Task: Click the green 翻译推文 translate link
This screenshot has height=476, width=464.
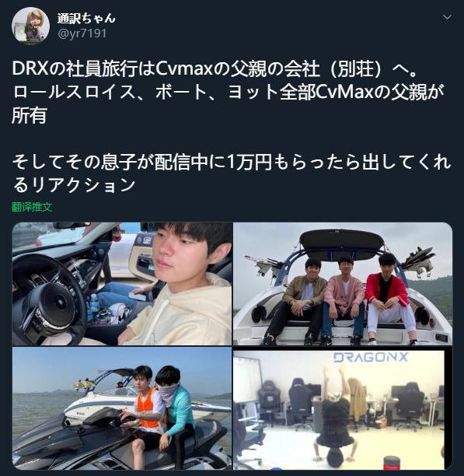Action: pyautogui.click(x=32, y=207)
